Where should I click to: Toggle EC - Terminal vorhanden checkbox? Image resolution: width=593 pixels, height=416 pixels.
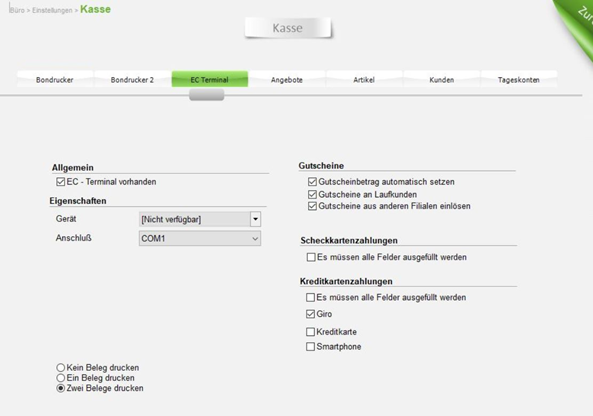coord(61,182)
